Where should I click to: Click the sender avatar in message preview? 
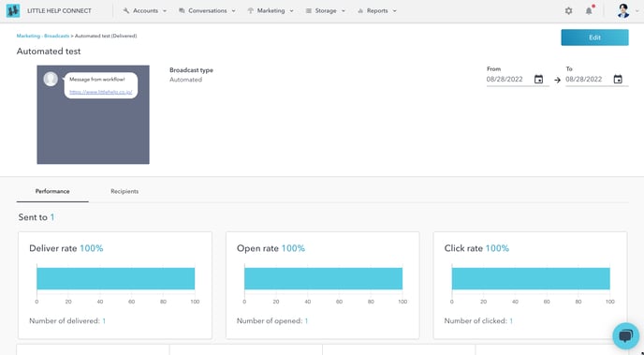point(51,79)
